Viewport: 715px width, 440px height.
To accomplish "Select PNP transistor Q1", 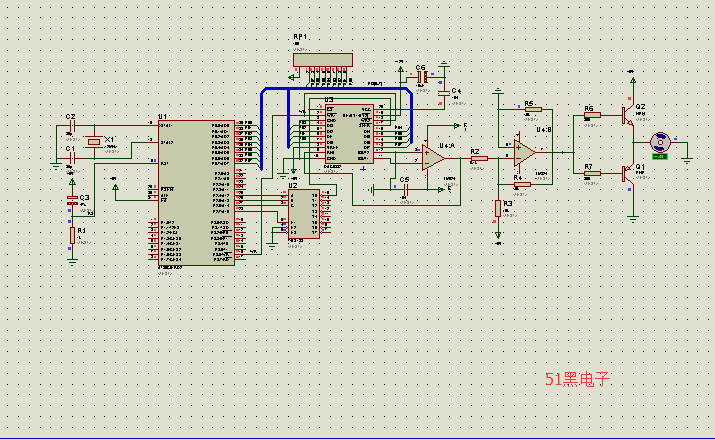I will point(628,174).
